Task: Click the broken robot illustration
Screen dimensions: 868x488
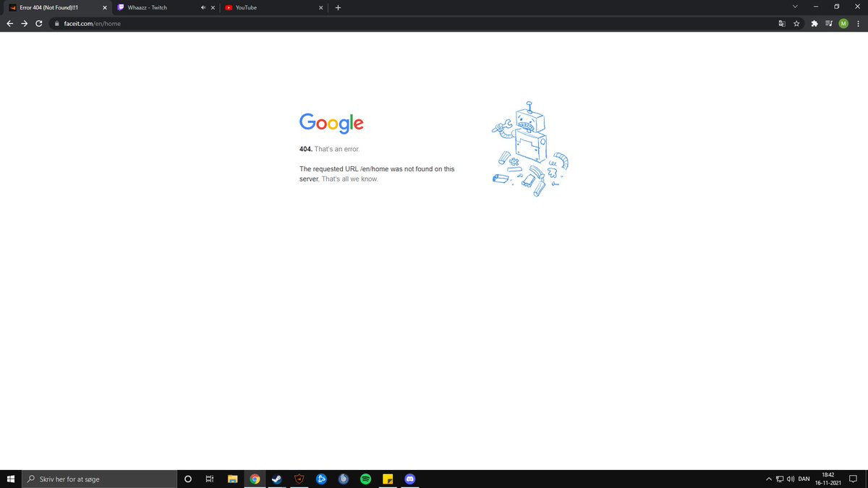Action: tap(530, 150)
